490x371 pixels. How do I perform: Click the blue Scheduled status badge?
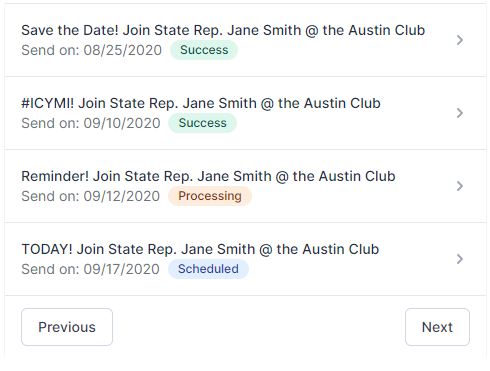208,269
